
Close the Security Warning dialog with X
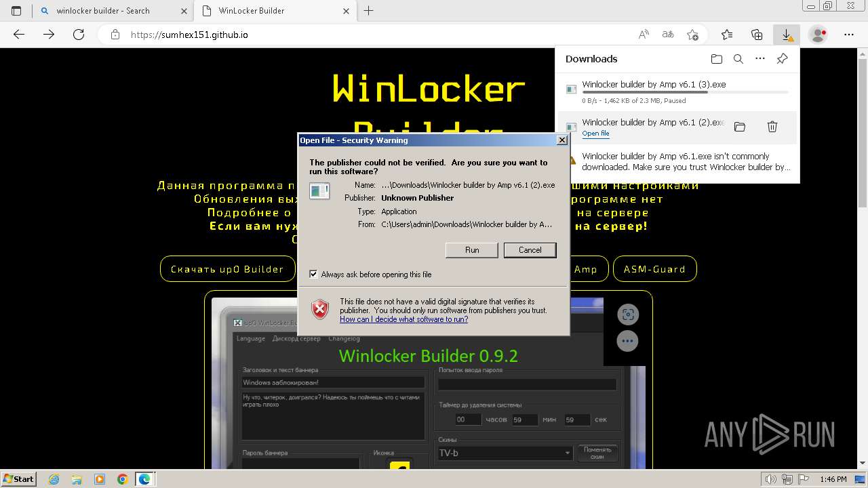[x=561, y=140]
